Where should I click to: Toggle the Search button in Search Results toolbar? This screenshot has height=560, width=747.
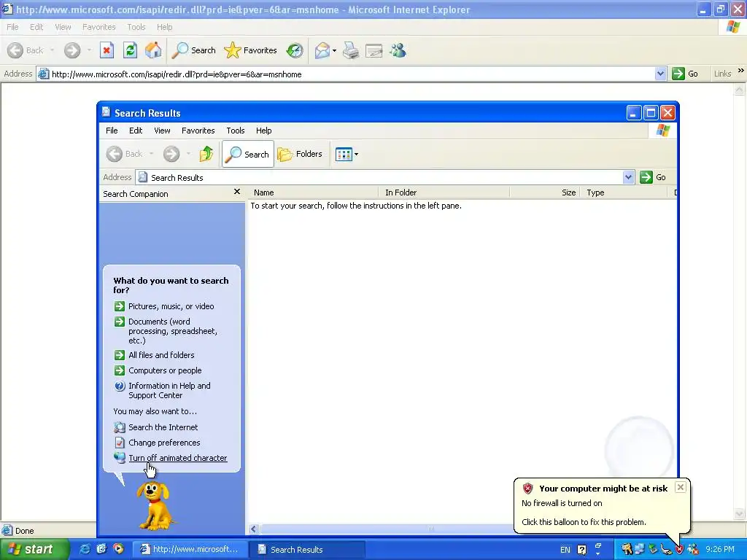248,154
